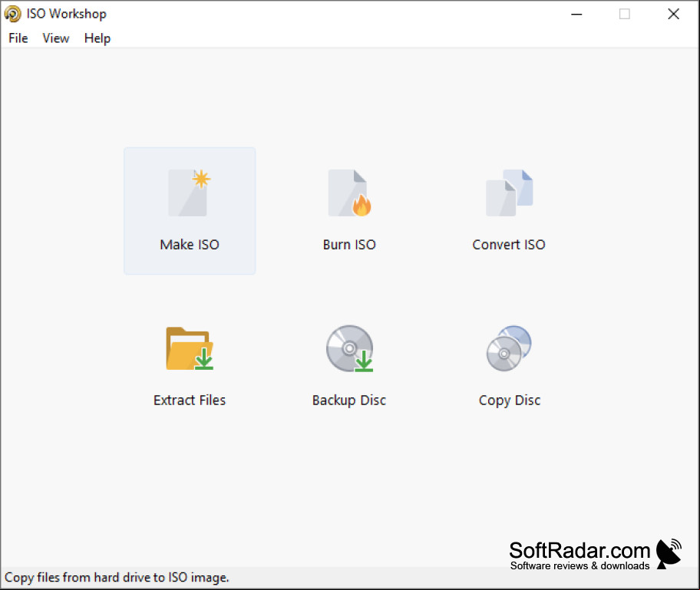Select the Make ISO label
The width and height of the screenshot is (700, 590).
(x=190, y=245)
